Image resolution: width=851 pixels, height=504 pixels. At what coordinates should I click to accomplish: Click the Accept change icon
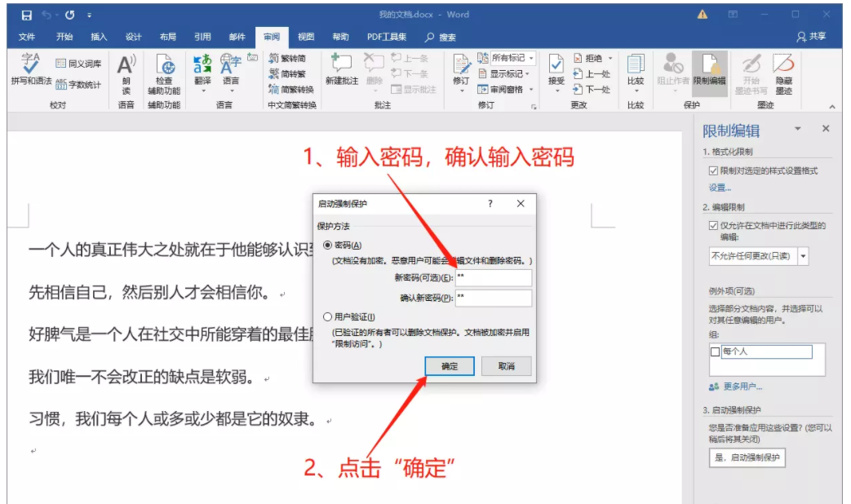point(556,65)
